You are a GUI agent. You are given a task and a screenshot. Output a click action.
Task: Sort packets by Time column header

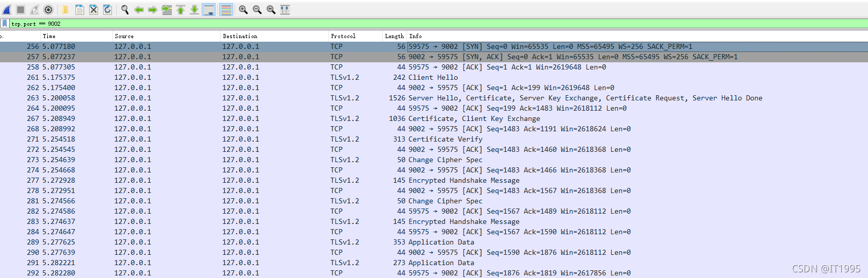[x=76, y=36]
